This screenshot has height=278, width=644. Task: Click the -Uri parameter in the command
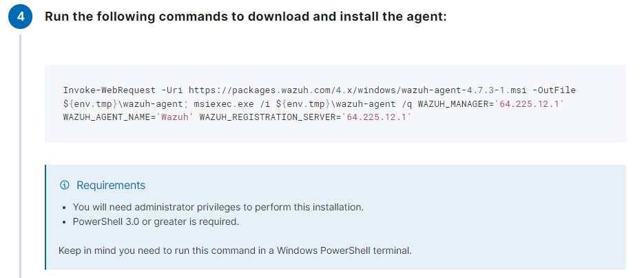tap(172, 90)
